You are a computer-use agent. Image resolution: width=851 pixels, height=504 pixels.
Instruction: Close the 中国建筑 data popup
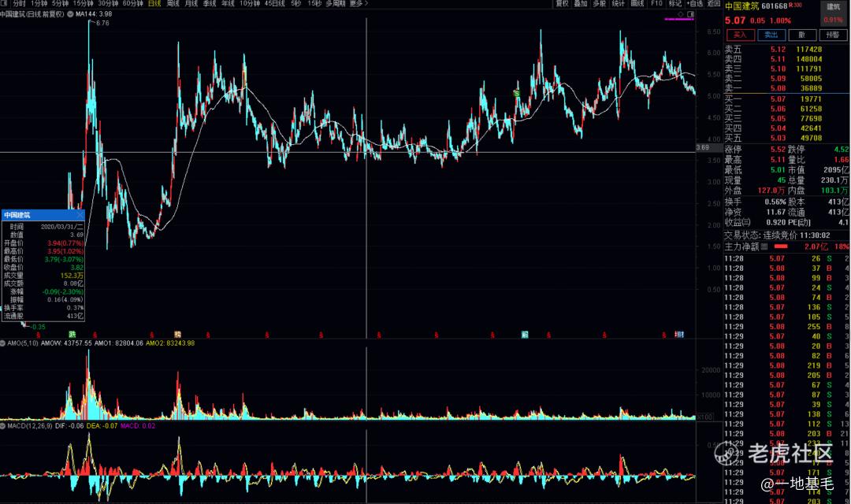[x=80, y=215]
